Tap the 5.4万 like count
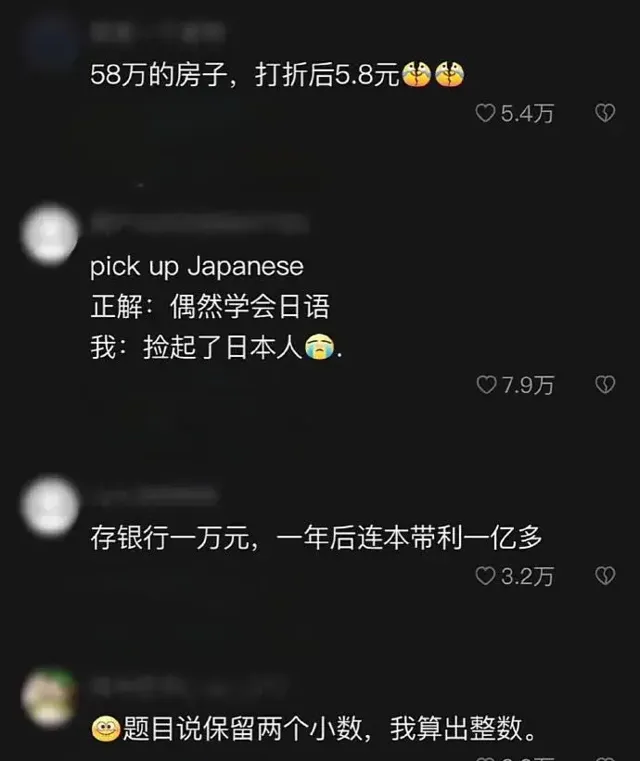Viewport: 640px width, 761px height. [527, 114]
